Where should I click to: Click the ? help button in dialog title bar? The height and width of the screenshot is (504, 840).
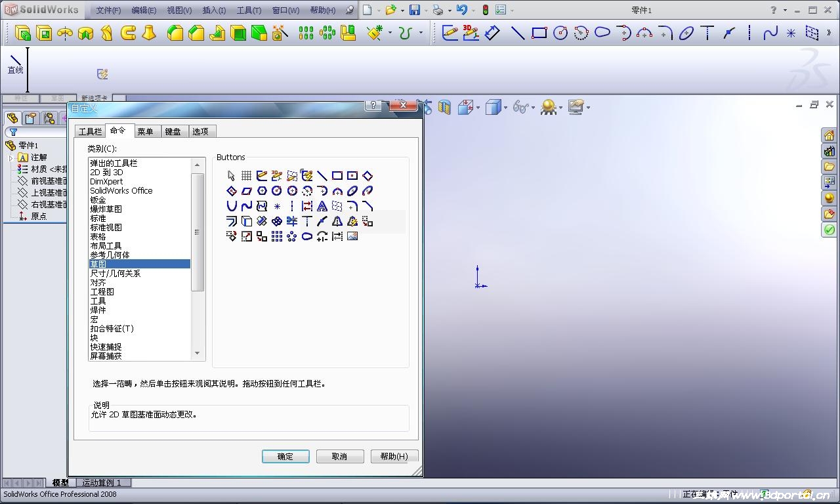click(373, 105)
